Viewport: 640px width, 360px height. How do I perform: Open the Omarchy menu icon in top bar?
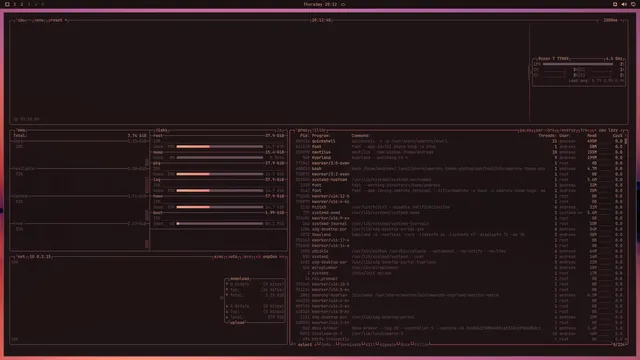pyautogui.click(x=7, y=4)
